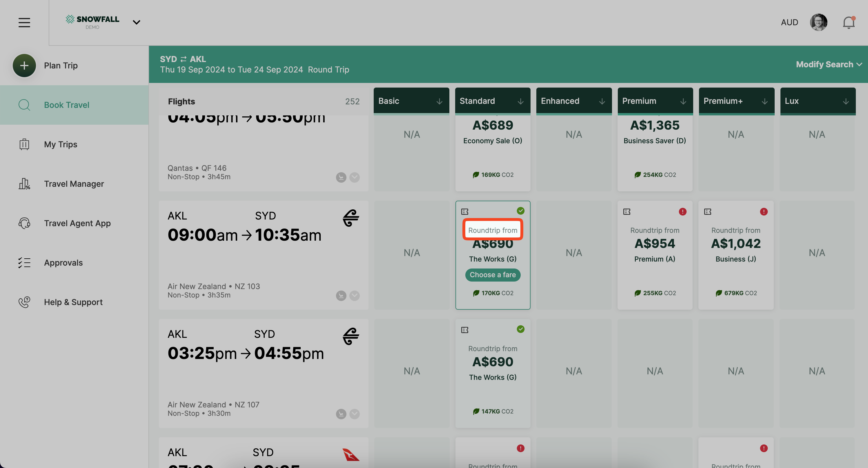
Task: Expand details chevron for NZ 103 flight
Action: click(354, 295)
